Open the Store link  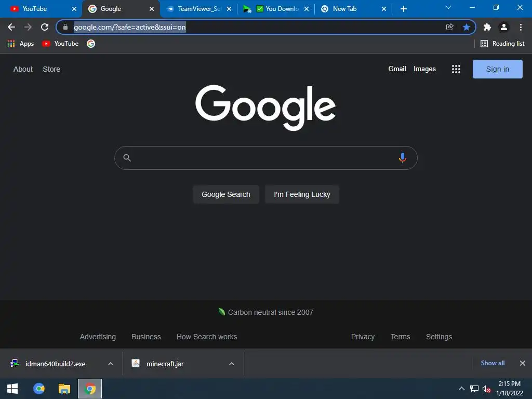(x=51, y=69)
